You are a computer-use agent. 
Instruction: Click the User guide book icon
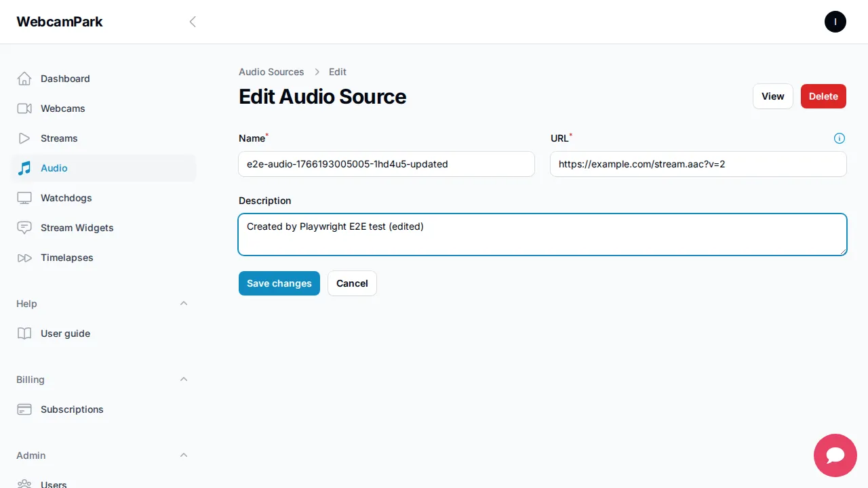pos(24,333)
